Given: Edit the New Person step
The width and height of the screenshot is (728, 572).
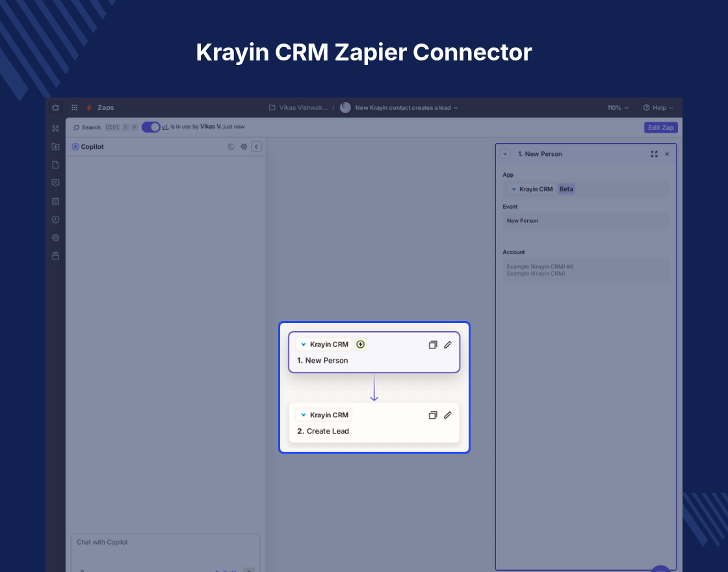Looking at the screenshot, I should 448,344.
